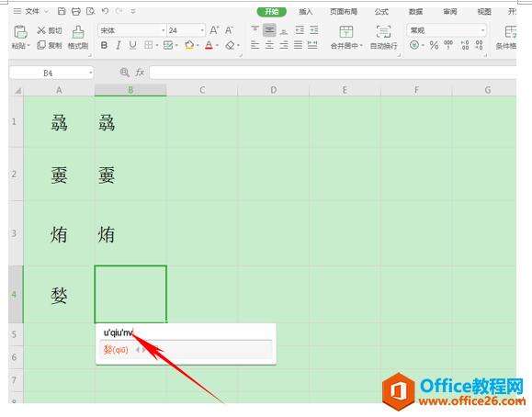This screenshot has width=532, height=417.
Task: Align text to bottom of cell
Action: click(284, 30)
